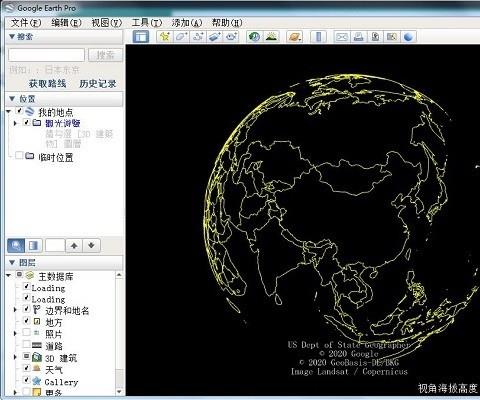Screen dimensions: 480x400
Task: Expand the 照片 layer
Action: point(15,333)
